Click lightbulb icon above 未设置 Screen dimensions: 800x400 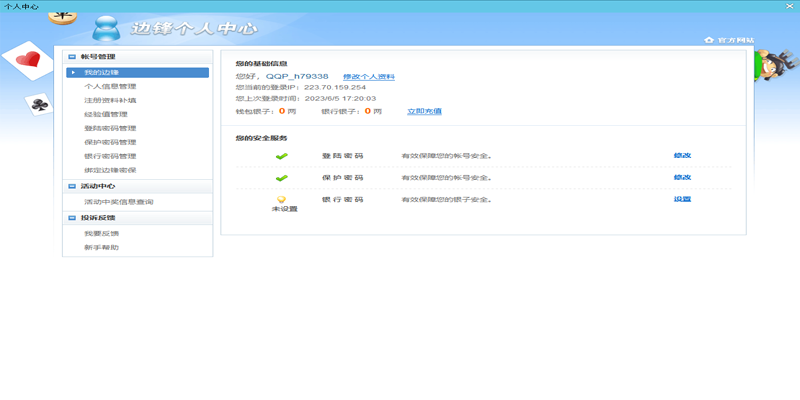click(281, 199)
